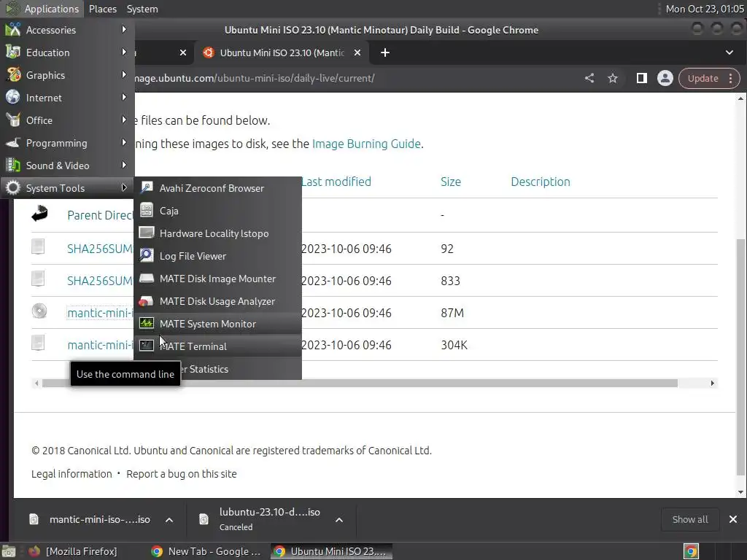Open Accessories menu category
747x560 pixels.
point(67,30)
